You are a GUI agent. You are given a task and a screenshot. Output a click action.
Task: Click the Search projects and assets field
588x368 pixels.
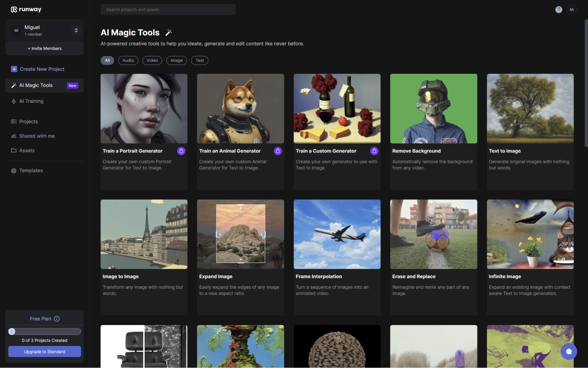point(168,9)
